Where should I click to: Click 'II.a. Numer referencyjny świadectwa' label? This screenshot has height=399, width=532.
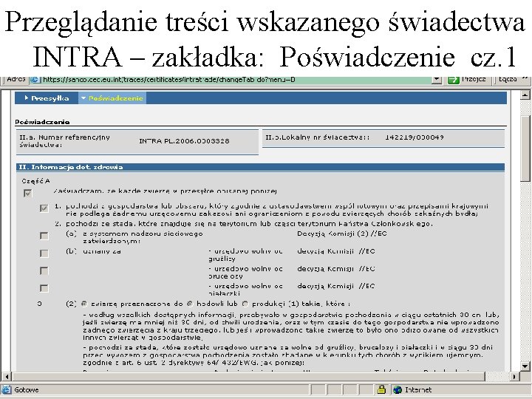tap(64, 141)
